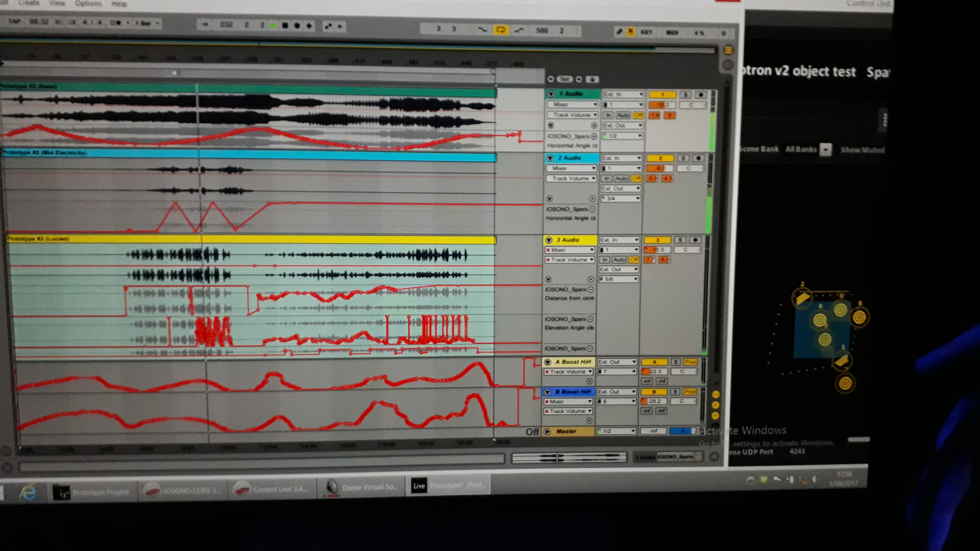980x551 pixels.
Task: Click the TAP tempo button
Action: click(x=14, y=21)
